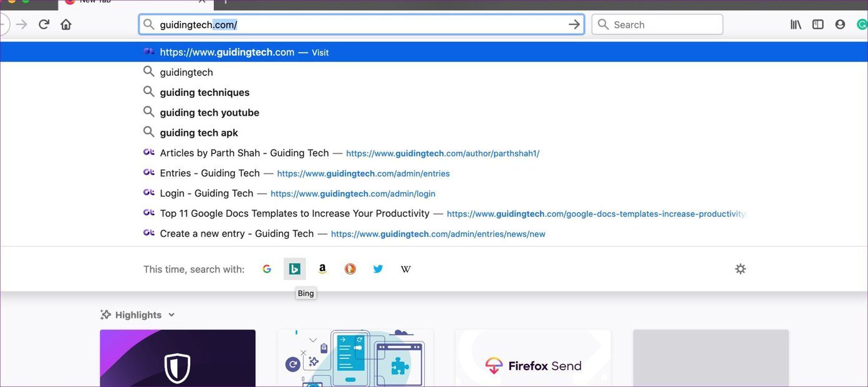868x387 pixels.
Task: Search this time with Twitter
Action: click(378, 269)
